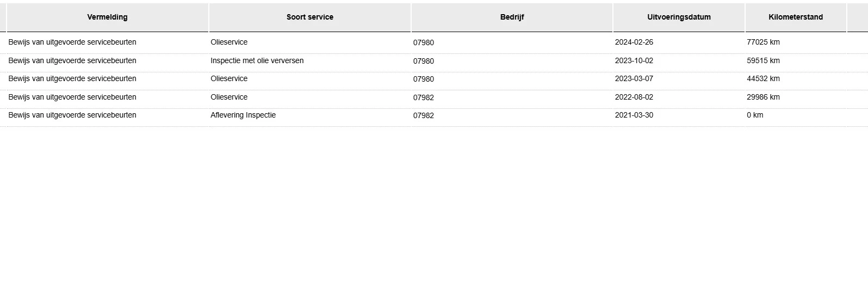
Task: Click the 2023-03-07 service date cell
Action: [x=634, y=79]
